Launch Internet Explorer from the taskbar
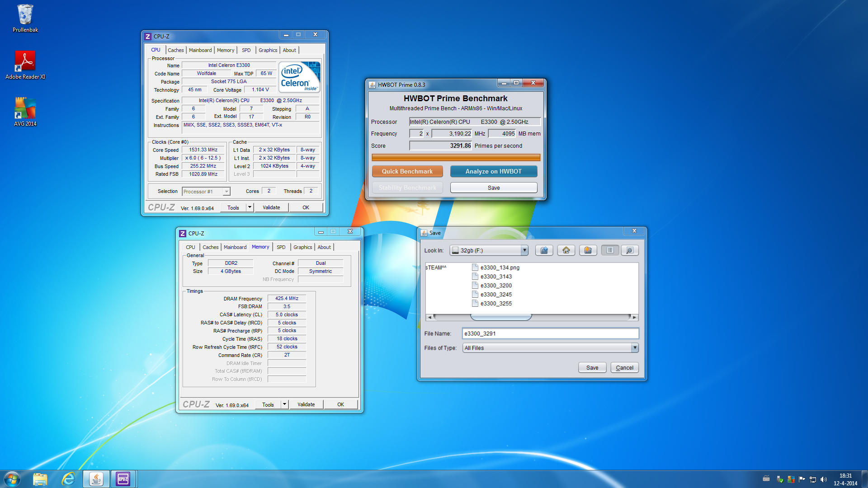The height and width of the screenshot is (488, 868). (x=68, y=479)
